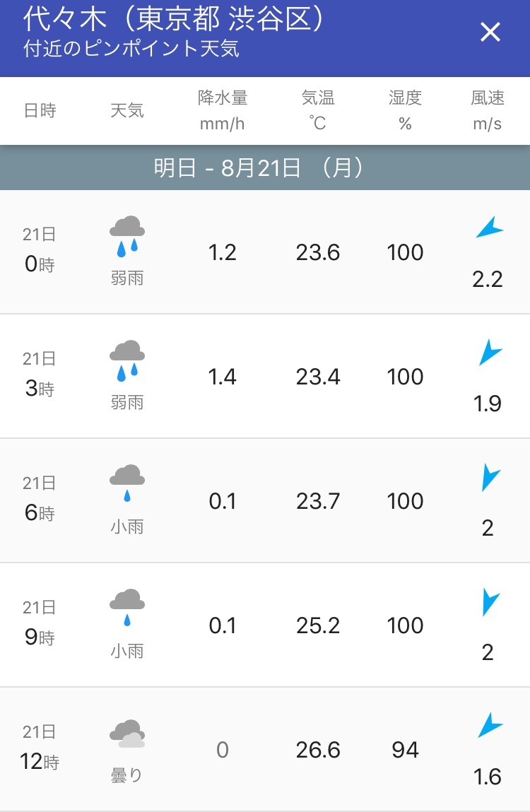Click the 21日 12時 time label

[40, 748]
